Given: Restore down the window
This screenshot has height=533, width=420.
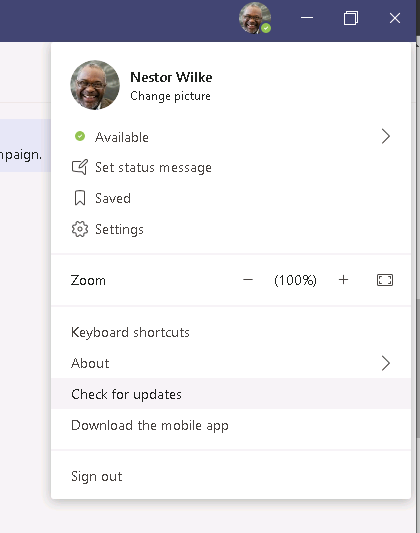Looking at the screenshot, I should click(x=351, y=18).
